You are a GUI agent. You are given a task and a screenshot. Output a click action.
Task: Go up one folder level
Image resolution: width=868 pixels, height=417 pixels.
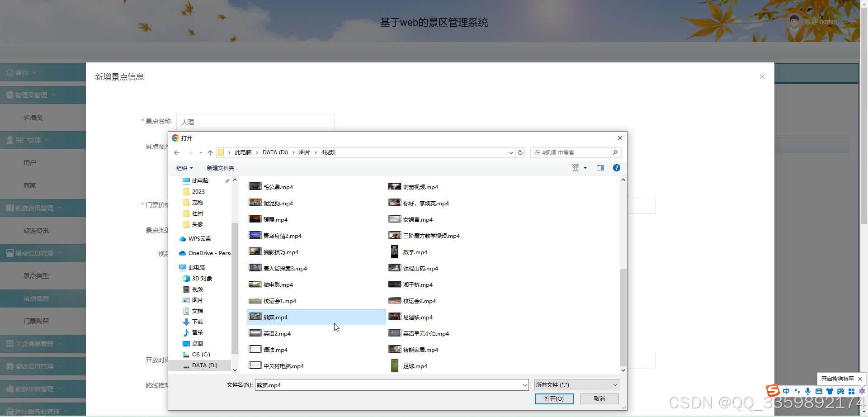point(210,153)
